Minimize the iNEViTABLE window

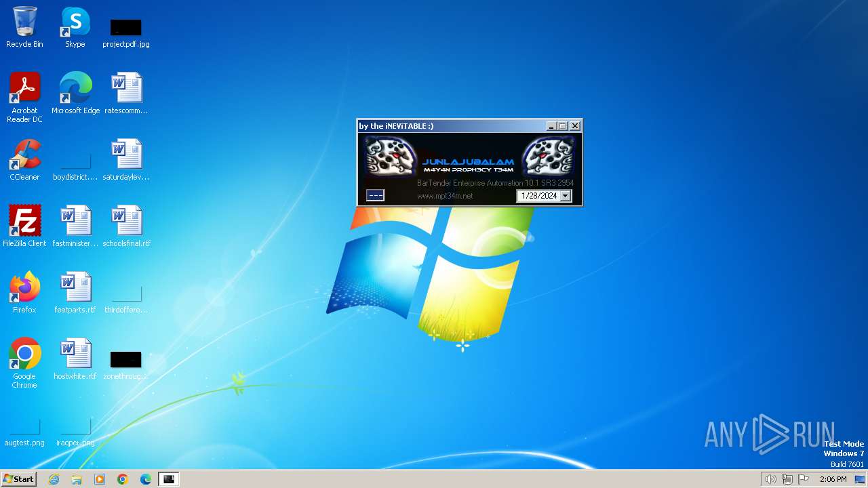tap(551, 126)
